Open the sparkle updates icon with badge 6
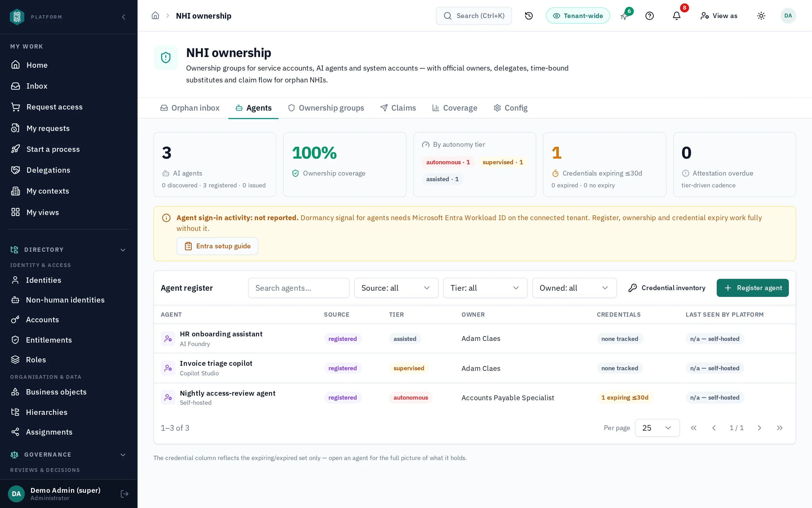 tap(625, 16)
